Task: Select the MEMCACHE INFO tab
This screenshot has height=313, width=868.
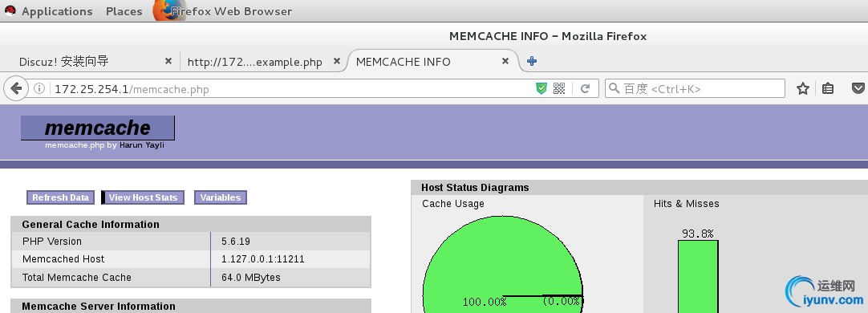Action: click(x=403, y=62)
